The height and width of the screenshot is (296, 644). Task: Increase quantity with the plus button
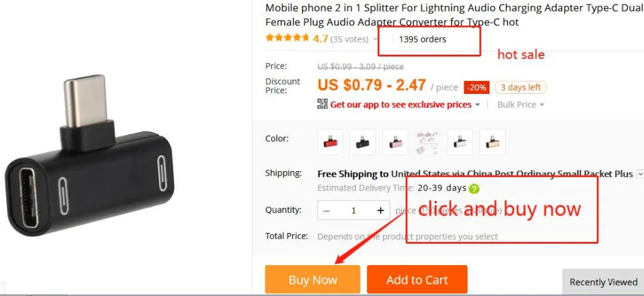pos(381,210)
